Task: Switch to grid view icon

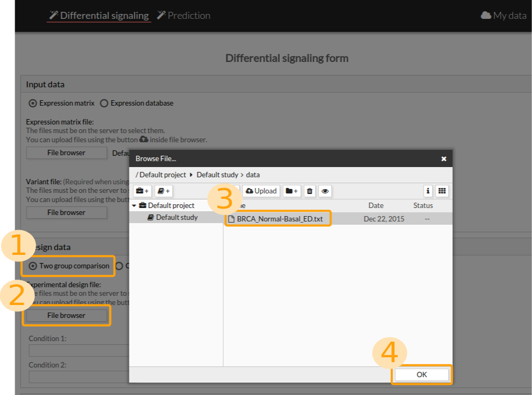Action: [442, 191]
